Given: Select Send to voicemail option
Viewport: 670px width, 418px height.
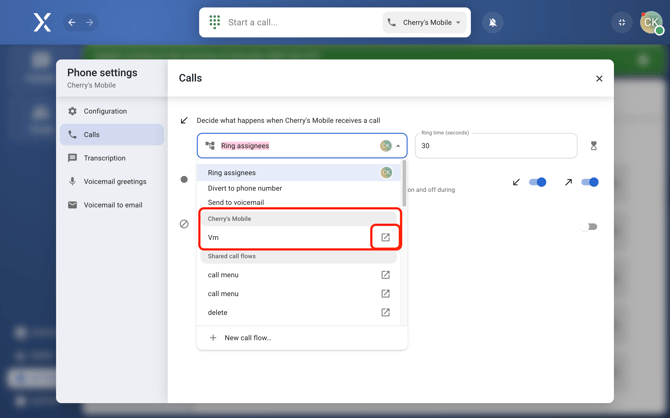Looking at the screenshot, I should [x=236, y=202].
